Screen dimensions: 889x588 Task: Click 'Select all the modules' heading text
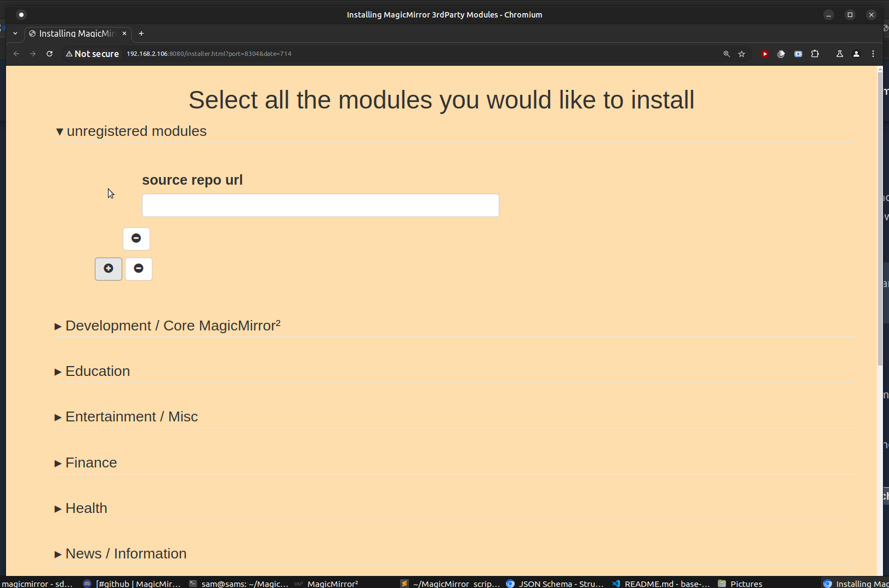click(441, 100)
